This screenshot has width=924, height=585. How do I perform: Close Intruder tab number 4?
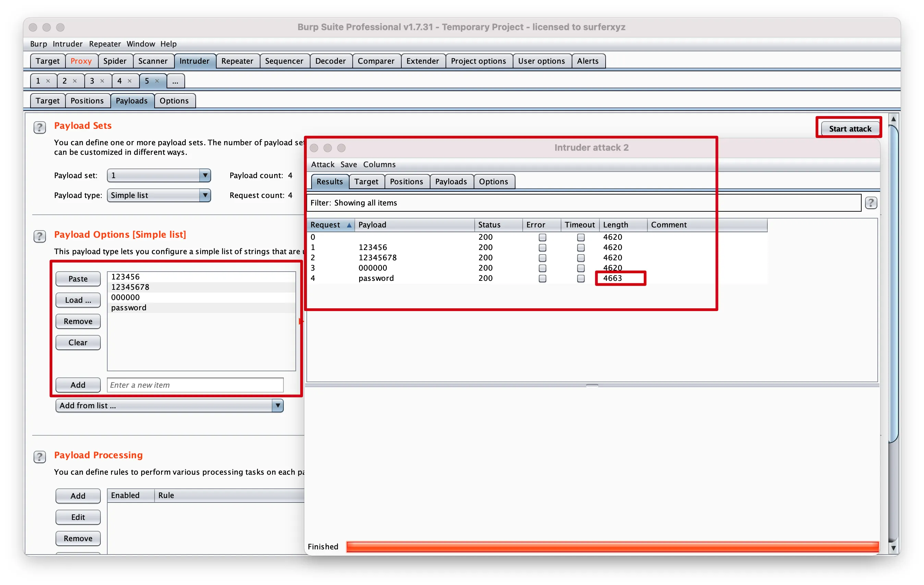130,81
